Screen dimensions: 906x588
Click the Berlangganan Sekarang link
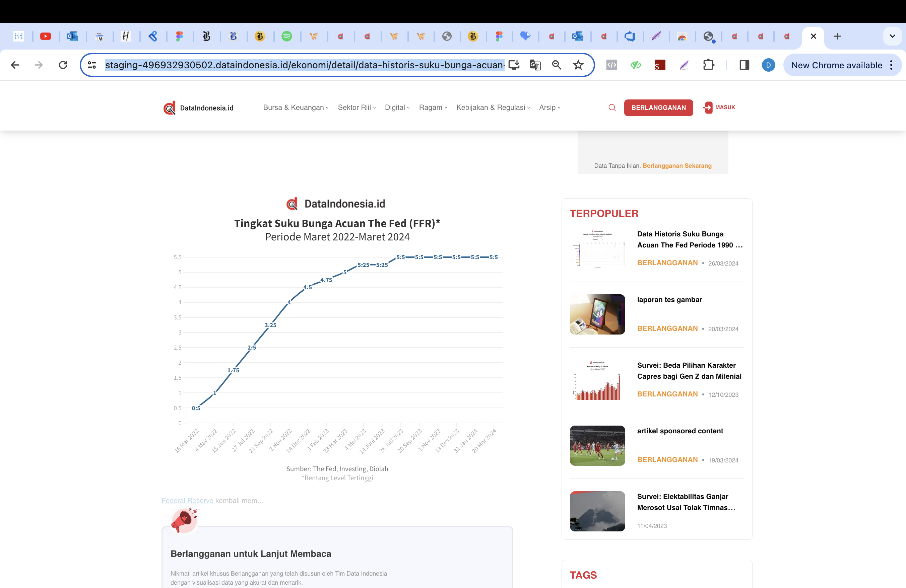tap(677, 166)
